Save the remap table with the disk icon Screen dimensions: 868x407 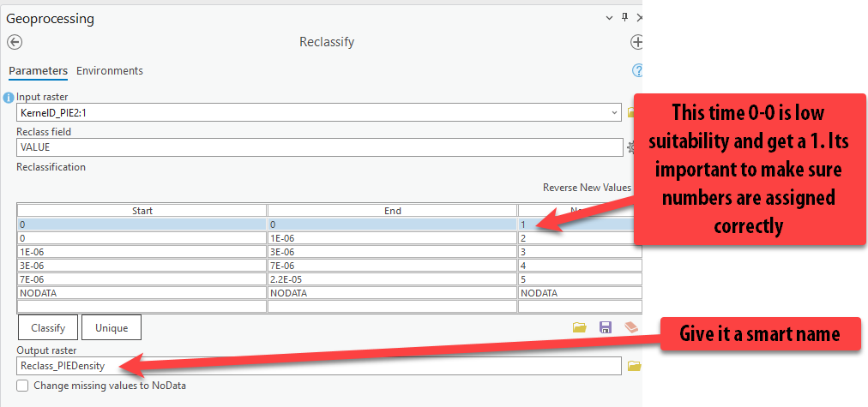(606, 327)
